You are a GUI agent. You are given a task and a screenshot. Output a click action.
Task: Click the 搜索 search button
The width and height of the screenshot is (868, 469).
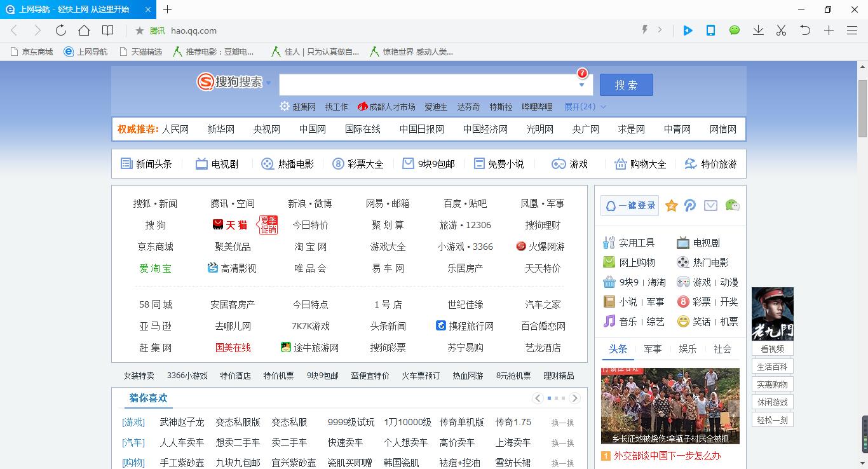[626, 85]
